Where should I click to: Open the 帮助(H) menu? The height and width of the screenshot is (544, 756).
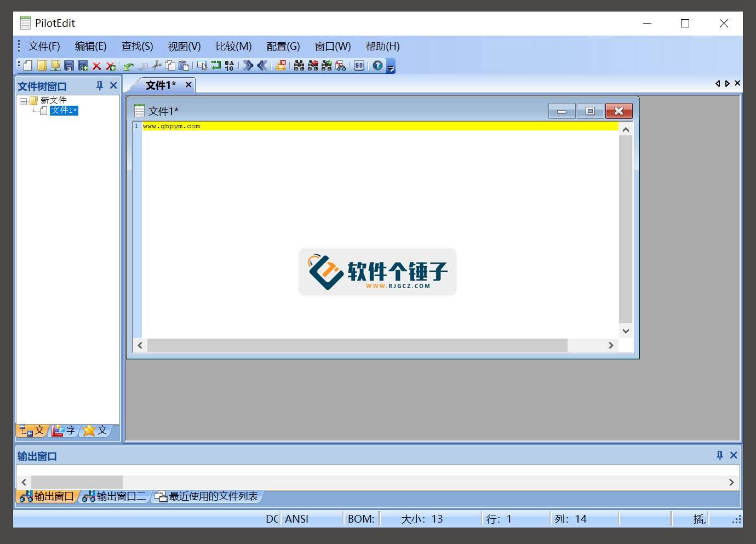tap(382, 47)
